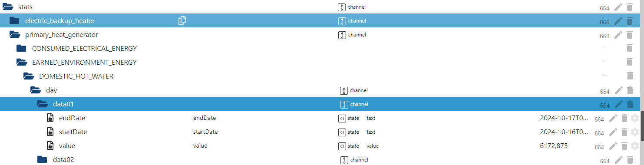Delete the CONSUMED_ELECTRICAL_ENERGY folder
Viewport: 644px width, 165px height.
click(630, 48)
